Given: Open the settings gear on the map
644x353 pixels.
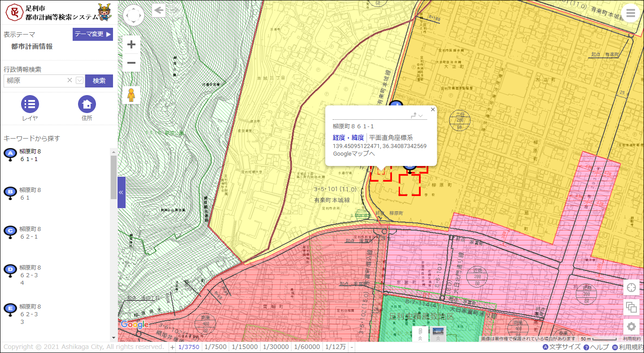Looking at the screenshot, I should click(631, 327).
